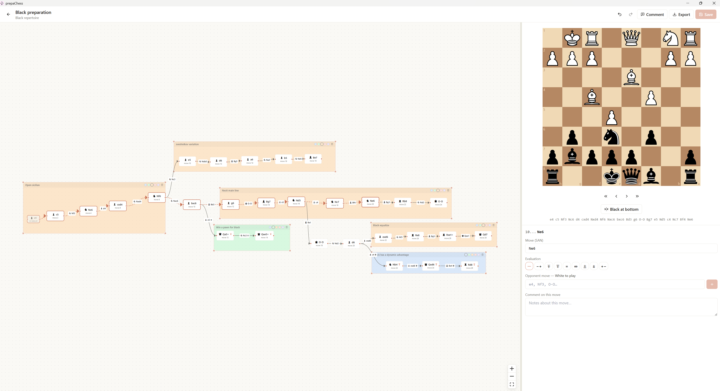Step to next move under the board

pos(627,196)
